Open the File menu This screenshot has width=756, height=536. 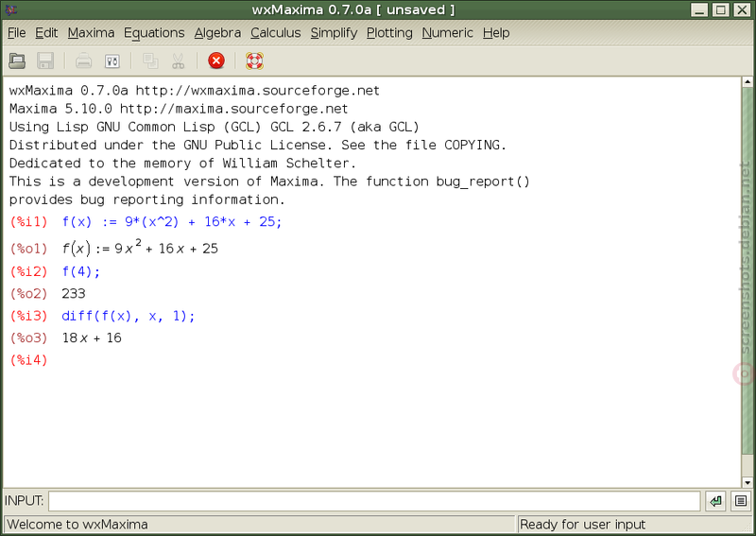click(x=16, y=33)
